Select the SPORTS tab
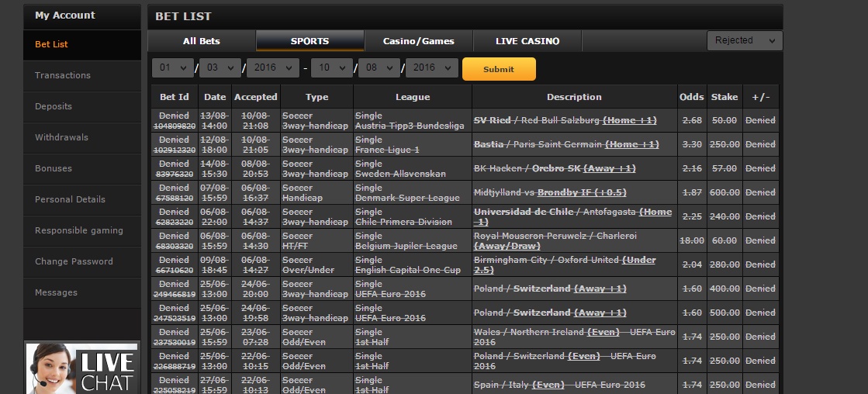The height and width of the screenshot is (394, 868). coord(310,41)
